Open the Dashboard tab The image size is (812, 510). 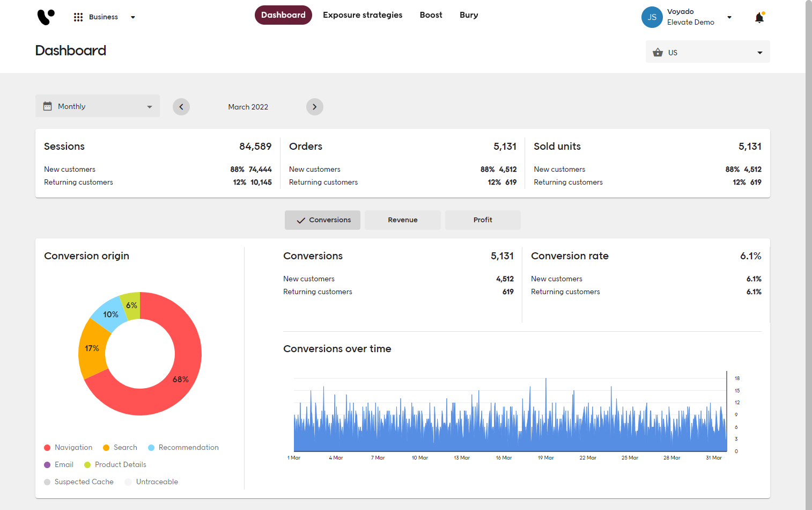click(283, 15)
